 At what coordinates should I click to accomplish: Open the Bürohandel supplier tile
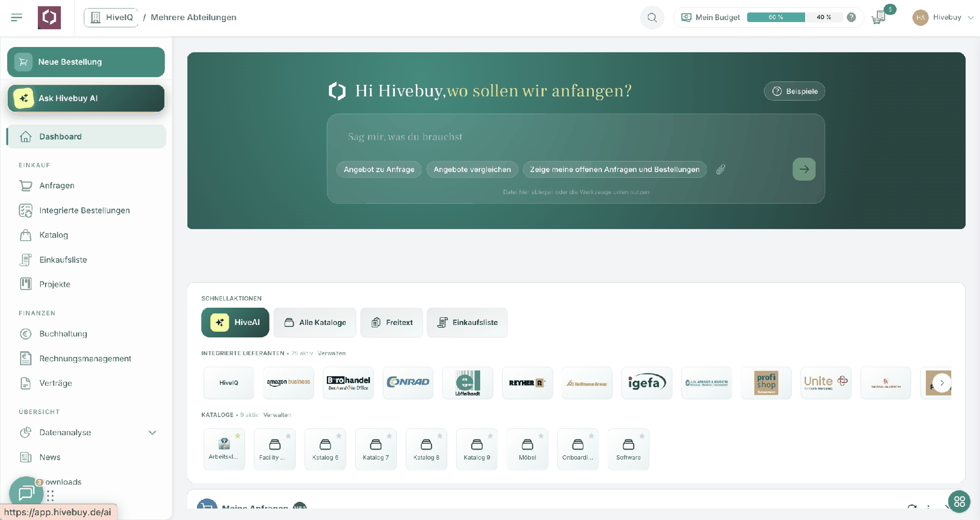348,382
